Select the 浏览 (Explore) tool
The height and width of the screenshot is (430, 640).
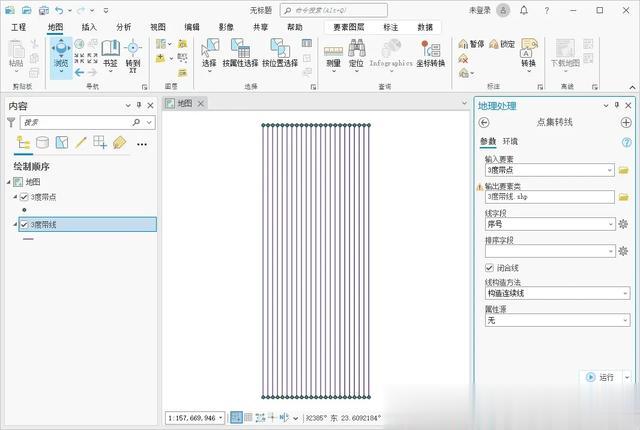pos(61,57)
